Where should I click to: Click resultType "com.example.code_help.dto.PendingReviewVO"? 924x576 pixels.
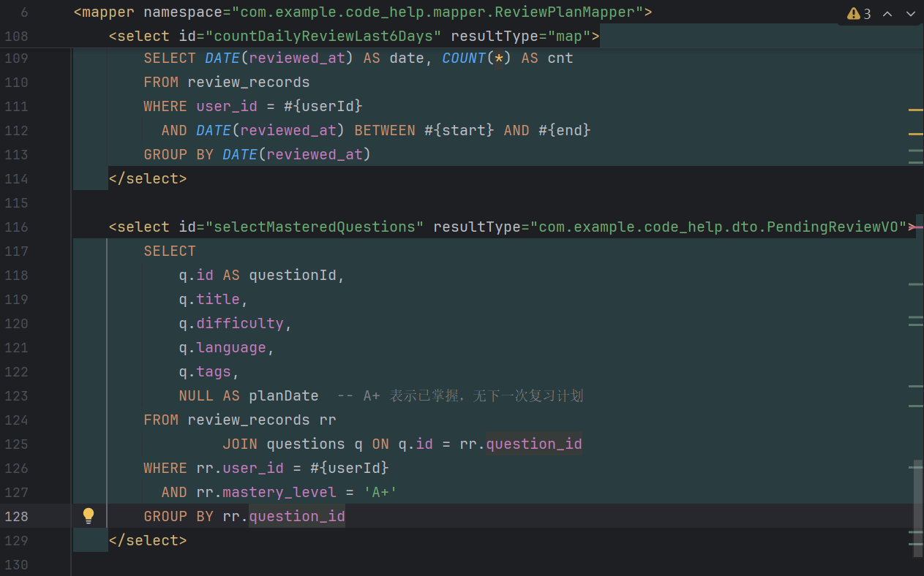click(x=718, y=227)
